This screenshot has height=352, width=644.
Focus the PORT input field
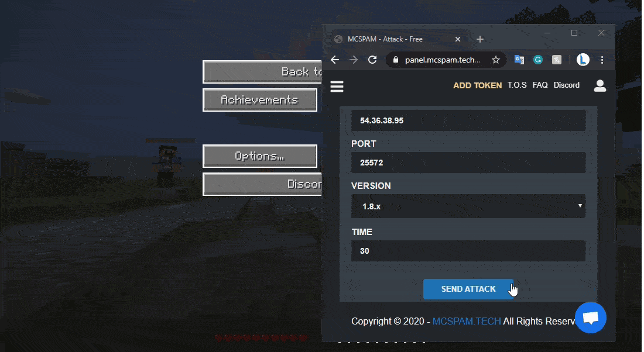[x=468, y=163]
